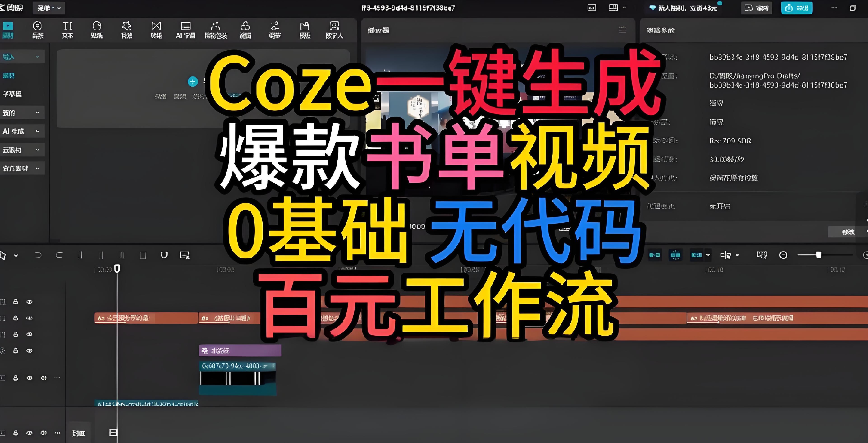Click the membership diamond link in the title bar
The width and height of the screenshot is (868, 443).
tap(683, 8)
